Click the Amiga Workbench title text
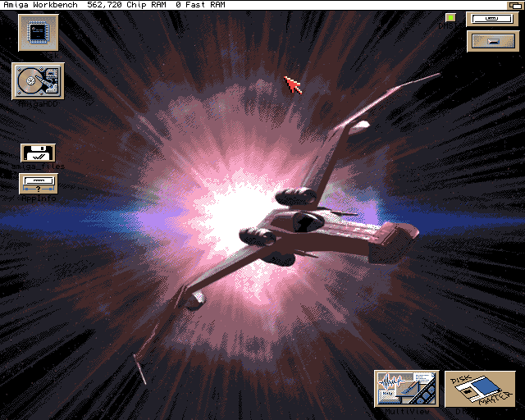This screenshot has height=420, width=525. click(39, 5)
